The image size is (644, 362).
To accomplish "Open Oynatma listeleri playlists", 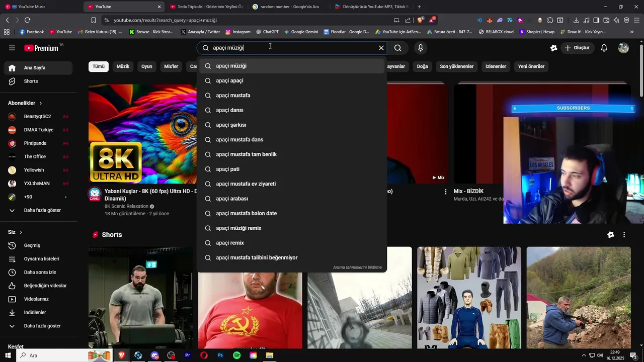I will pyautogui.click(x=38, y=259).
